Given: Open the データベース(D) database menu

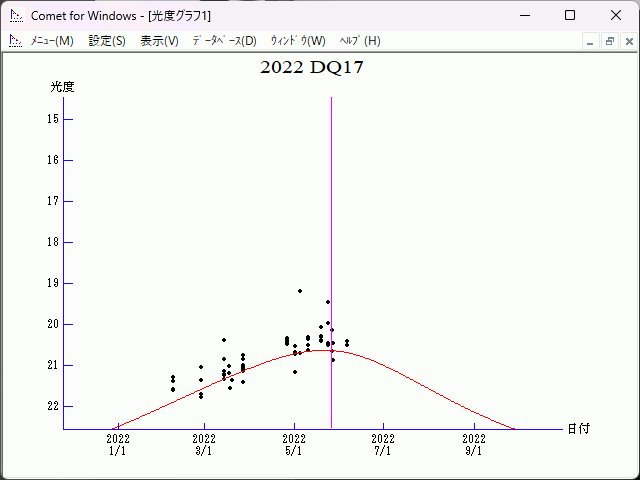Looking at the screenshot, I should (224, 41).
